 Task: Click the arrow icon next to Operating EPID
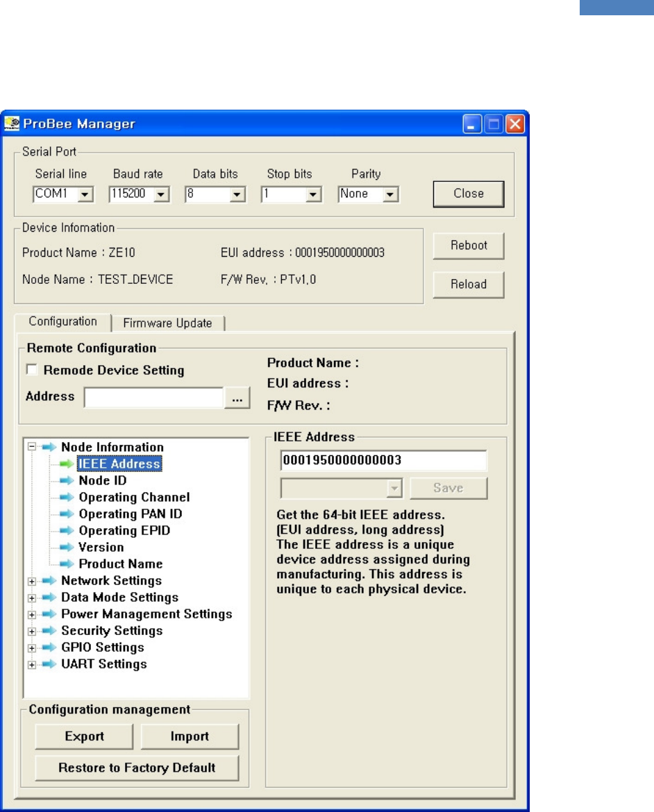(67, 530)
